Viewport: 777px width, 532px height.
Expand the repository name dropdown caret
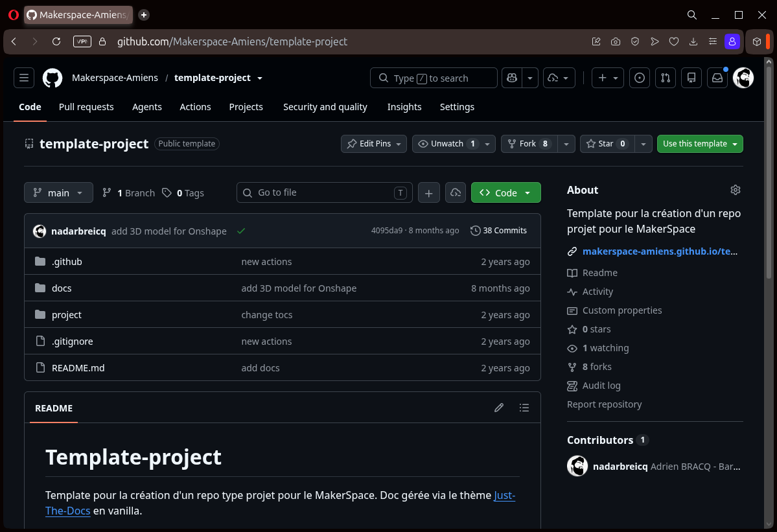click(x=260, y=78)
